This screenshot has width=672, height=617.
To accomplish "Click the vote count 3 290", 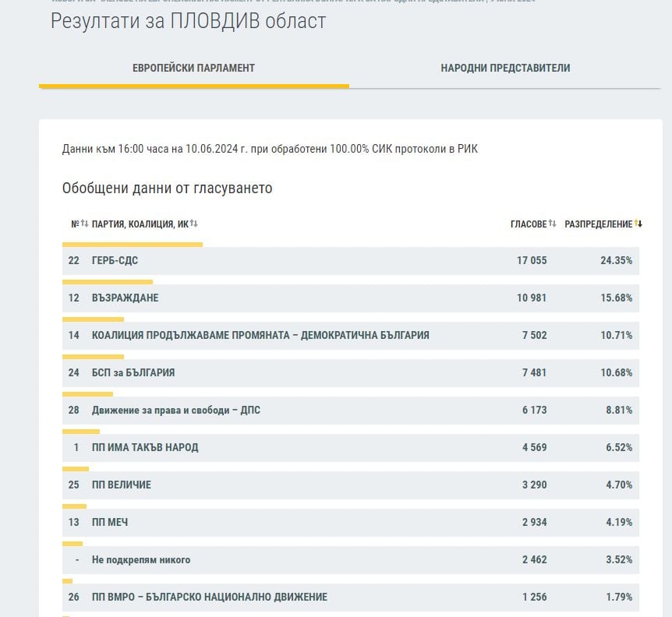I will pyautogui.click(x=535, y=485).
